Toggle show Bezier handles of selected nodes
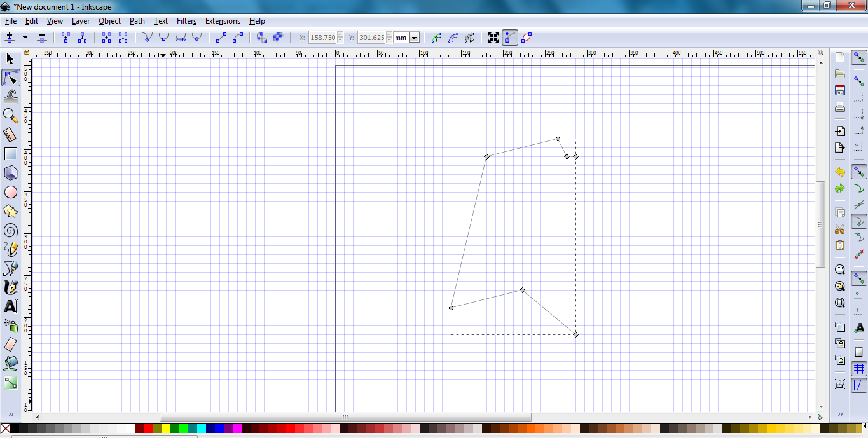The height and width of the screenshot is (438, 868). pyautogui.click(x=510, y=38)
